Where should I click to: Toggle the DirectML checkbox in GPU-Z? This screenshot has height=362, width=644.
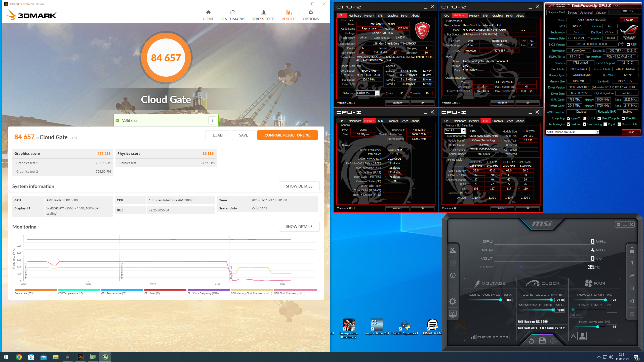(x=623, y=118)
